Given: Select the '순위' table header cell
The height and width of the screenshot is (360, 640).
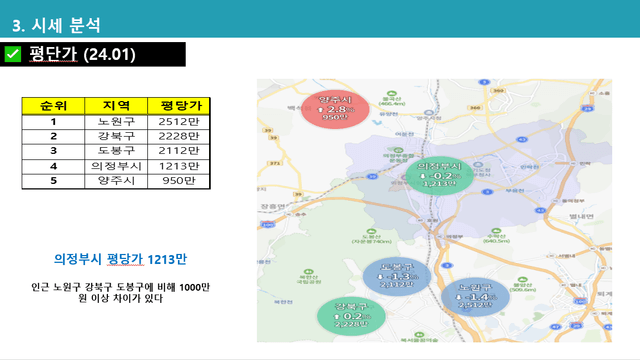Looking at the screenshot, I should point(53,106).
